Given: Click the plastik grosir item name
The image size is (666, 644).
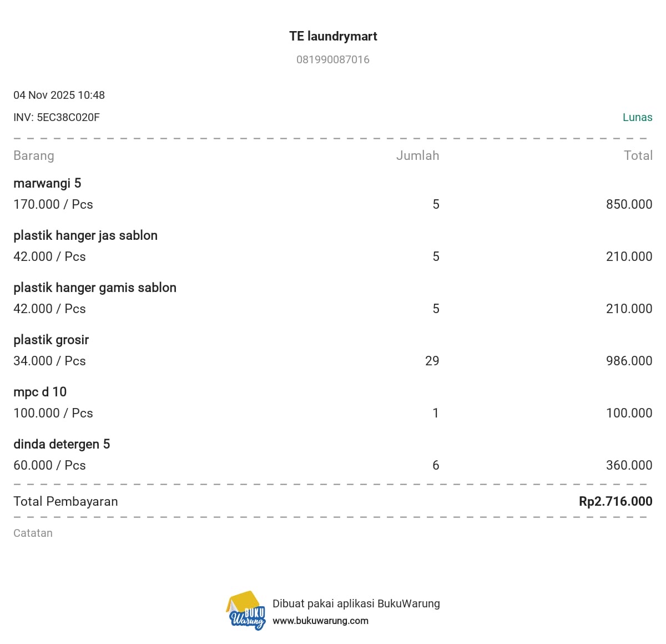Looking at the screenshot, I should [51, 340].
